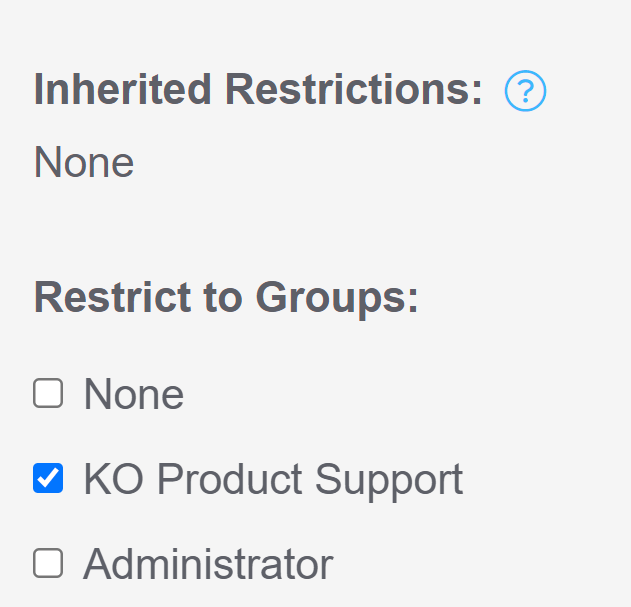631x607 pixels.
Task: Restrict access to the Administrator group
Action: [48, 564]
